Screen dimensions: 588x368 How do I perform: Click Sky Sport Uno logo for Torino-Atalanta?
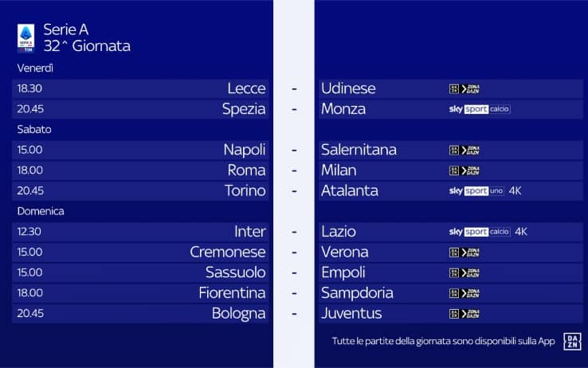point(476,191)
